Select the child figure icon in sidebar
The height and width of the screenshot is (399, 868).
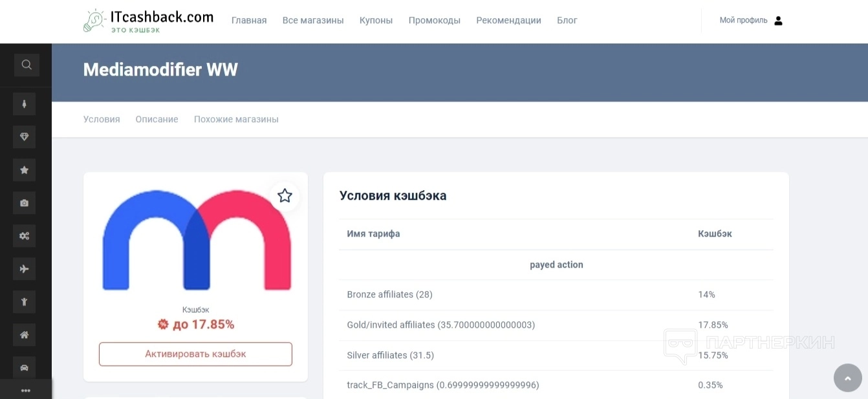pyautogui.click(x=25, y=301)
